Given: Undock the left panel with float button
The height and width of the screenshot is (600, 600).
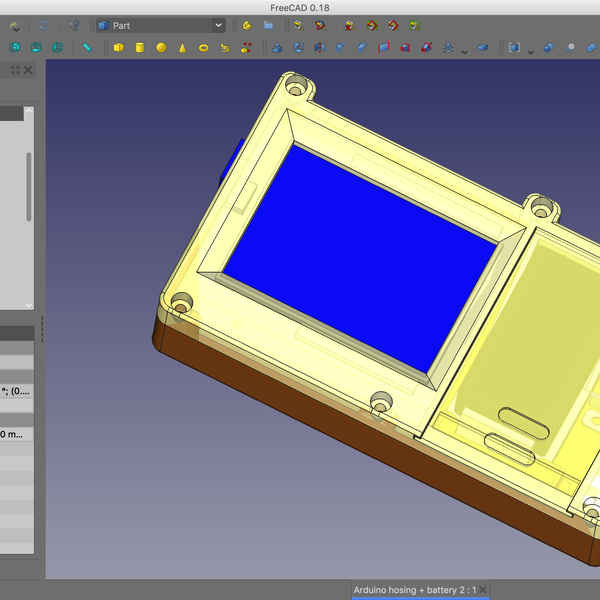Looking at the screenshot, I should click(14, 70).
